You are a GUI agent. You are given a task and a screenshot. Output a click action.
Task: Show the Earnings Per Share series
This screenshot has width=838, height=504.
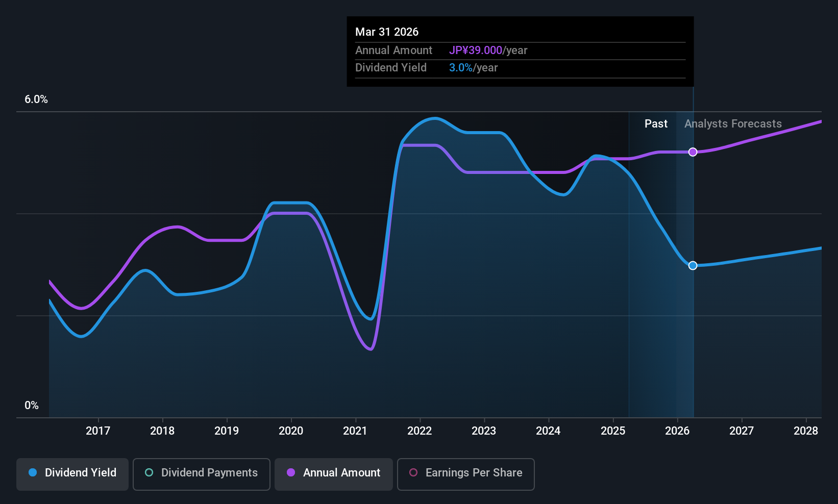coord(466,474)
